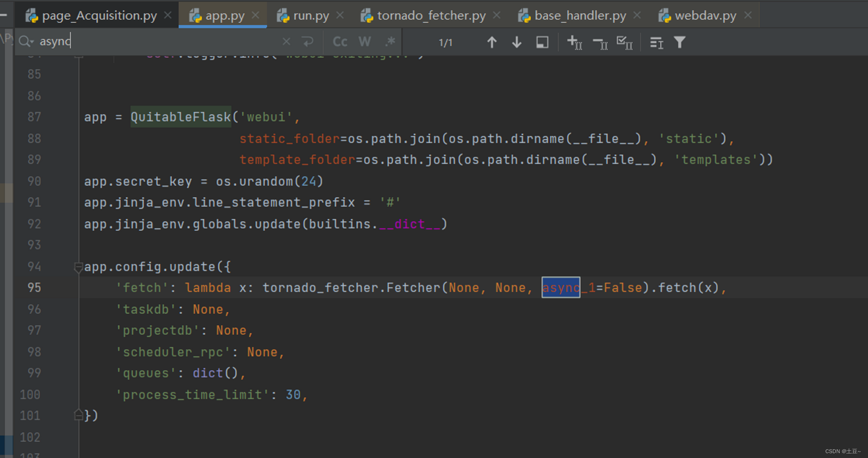Open search results in Find window
The height and width of the screenshot is (458, 868).
pyautogui.click(x=542, y=42)
